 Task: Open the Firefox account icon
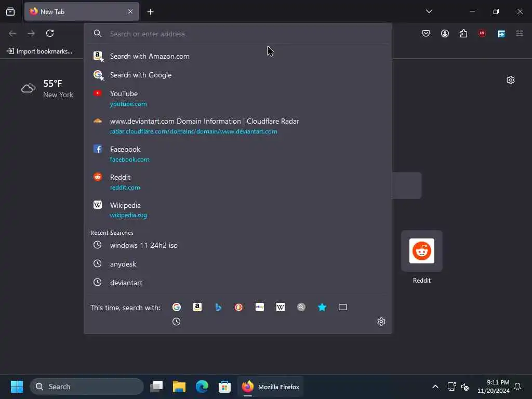click(445, 33)
